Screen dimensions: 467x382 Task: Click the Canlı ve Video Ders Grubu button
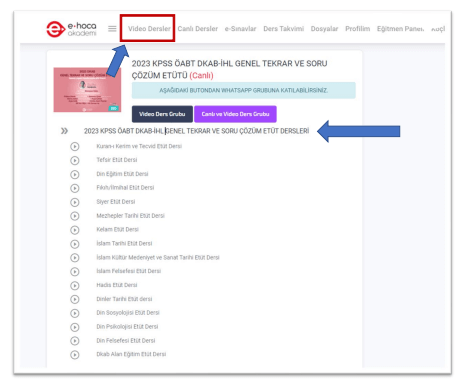[x=235, y=114]
